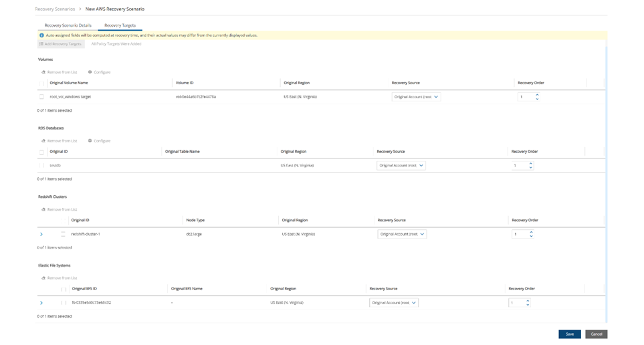Image resolution: width=644 pixels, height=345 pixels.
Task: Go back via Recovery Scenarios breadcrumb
Action: pos(55,9)
